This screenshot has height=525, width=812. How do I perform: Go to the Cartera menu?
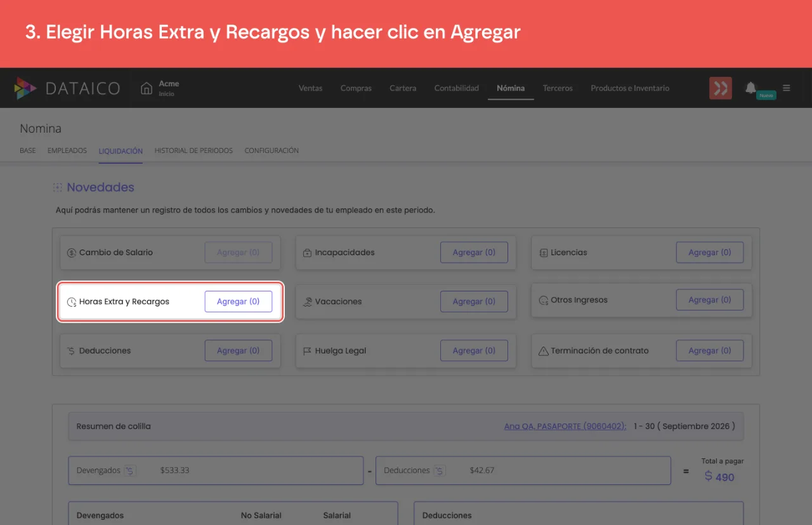[403, 88]
